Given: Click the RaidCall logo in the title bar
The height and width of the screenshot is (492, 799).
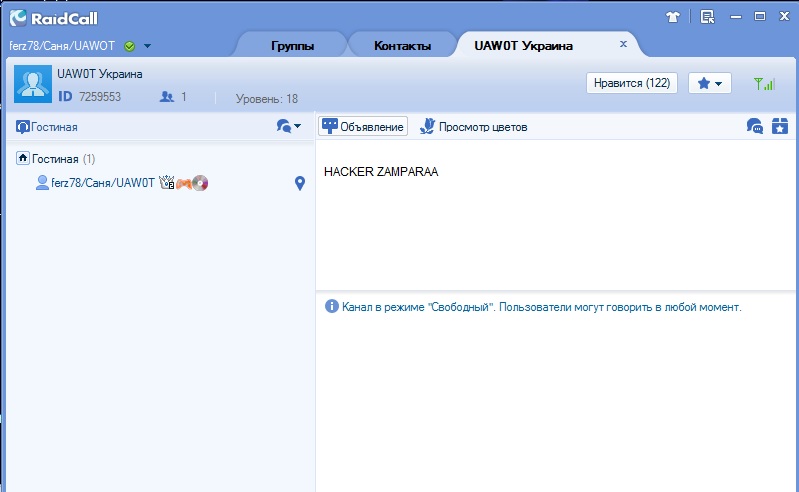Looking at the screenshot, I should point(54,18).
